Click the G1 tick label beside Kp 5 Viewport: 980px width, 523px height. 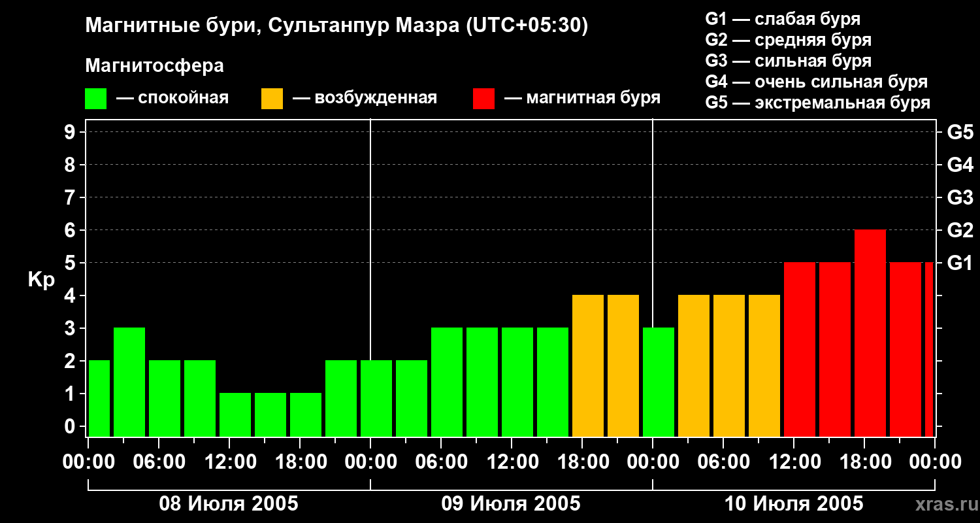tap(960, 263)
